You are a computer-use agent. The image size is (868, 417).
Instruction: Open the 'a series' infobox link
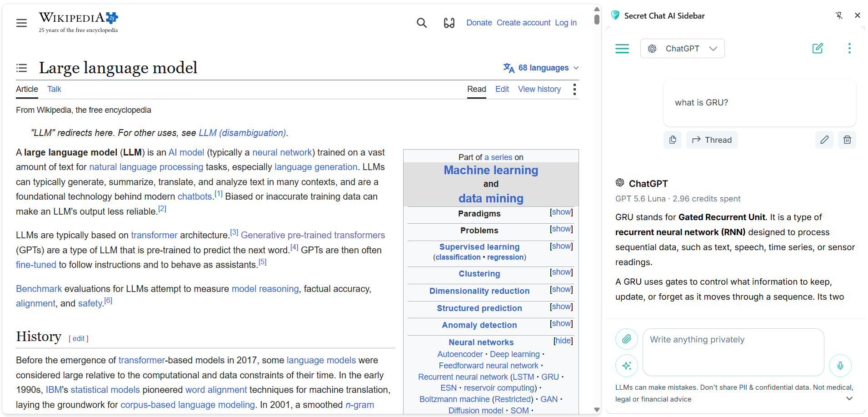(498, 157)
